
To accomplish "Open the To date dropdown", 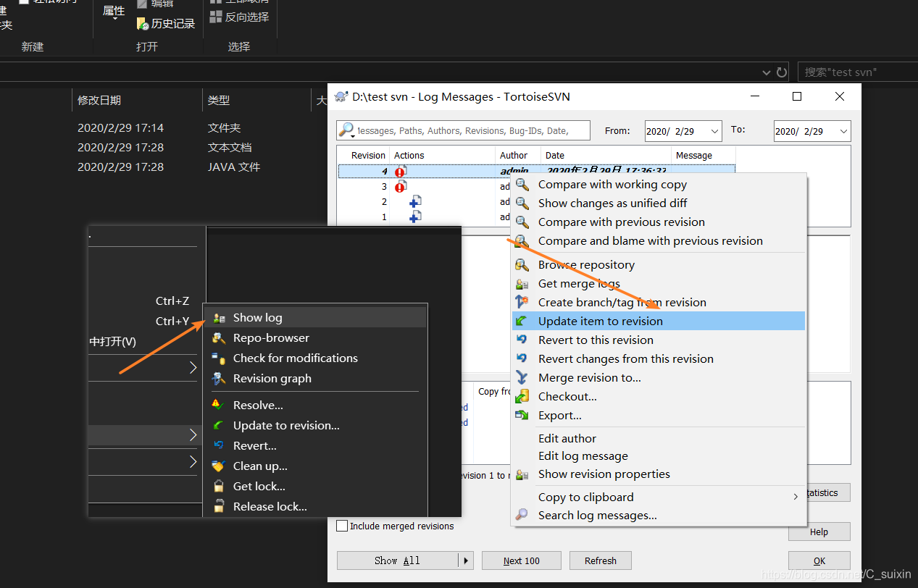I will point(843,131).
